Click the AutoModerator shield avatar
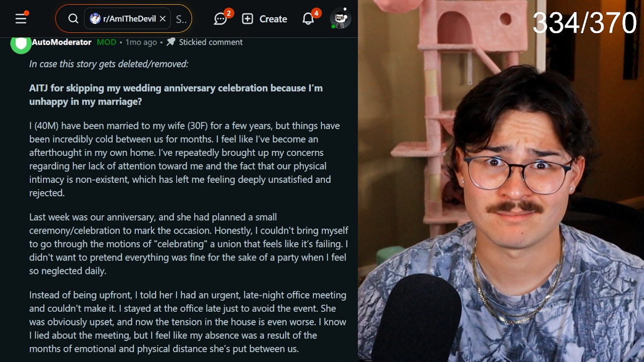The image size is (644, 362). coord(21,44)
